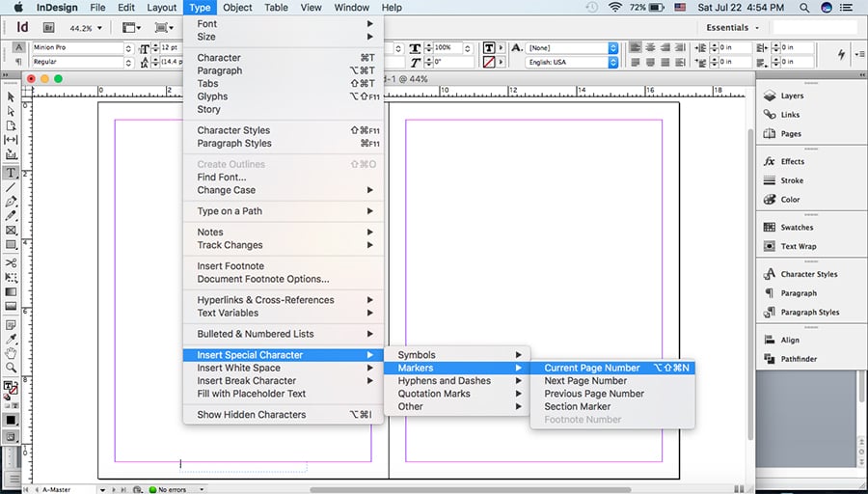
Task: Open the zoom level 44.2% dropdown
Action: coord(90,28)
